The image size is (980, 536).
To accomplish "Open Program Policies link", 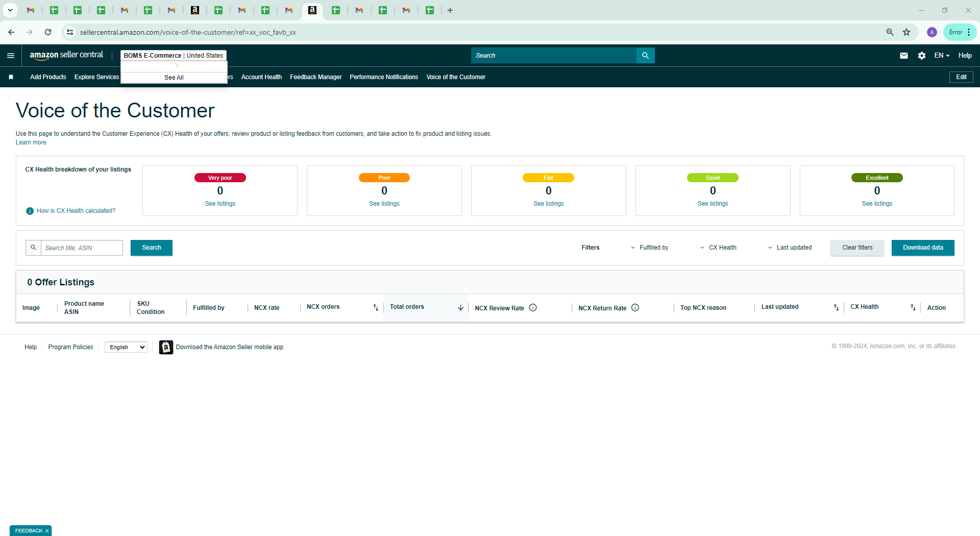I will 70,347.
